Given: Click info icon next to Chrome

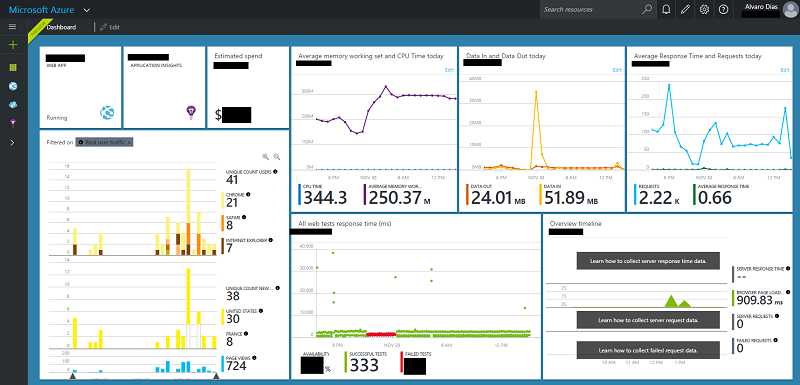Looking at the screenshot, I should pos(247,194).
